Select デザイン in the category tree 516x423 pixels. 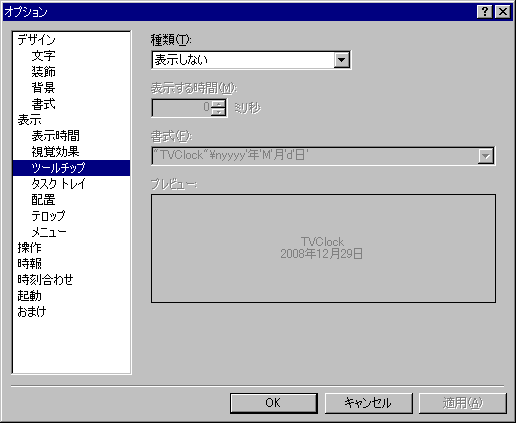37,40
